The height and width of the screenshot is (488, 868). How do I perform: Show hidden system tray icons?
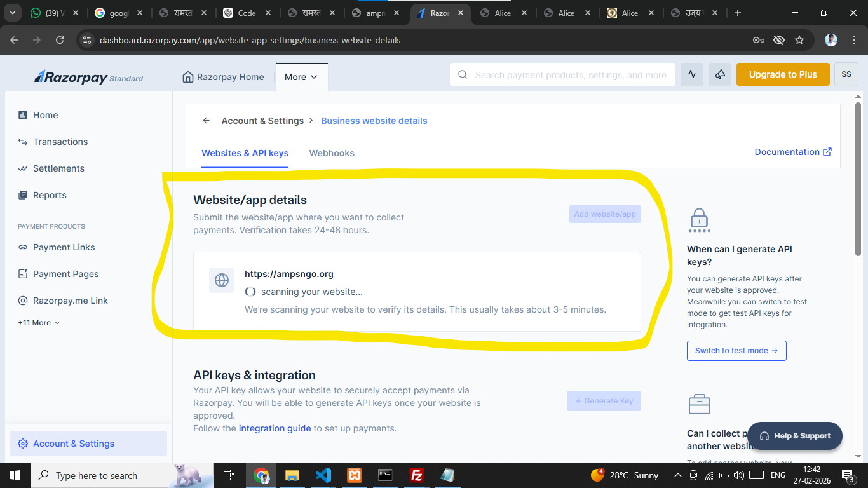click(x=677, y=475)
